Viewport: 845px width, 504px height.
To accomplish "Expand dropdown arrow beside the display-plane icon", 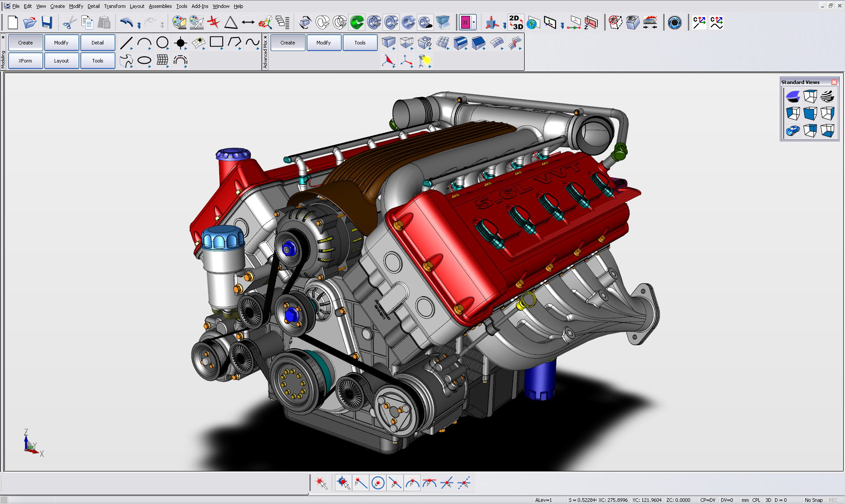I will point(562,25).
